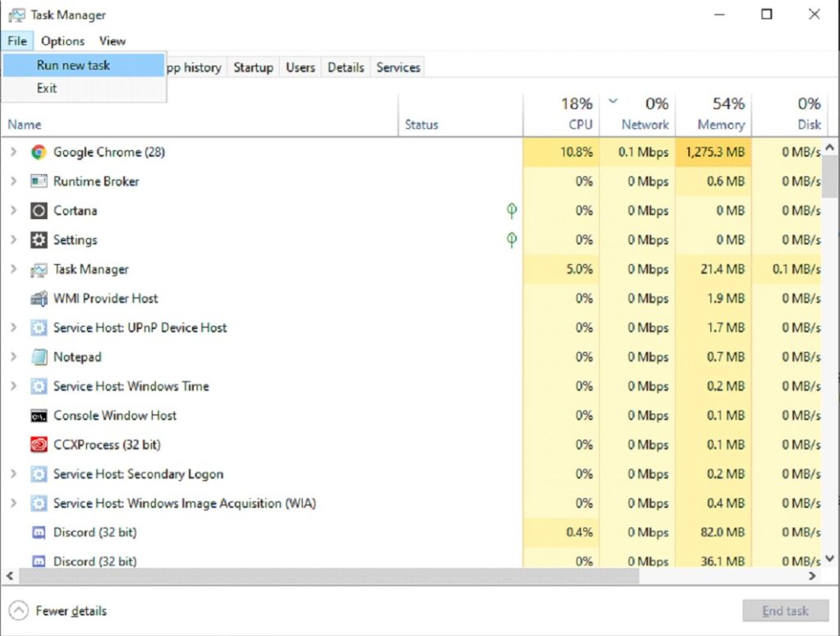Click the Fewer details arrow icon
Screen dimensions: 840x636
point(19,611)
